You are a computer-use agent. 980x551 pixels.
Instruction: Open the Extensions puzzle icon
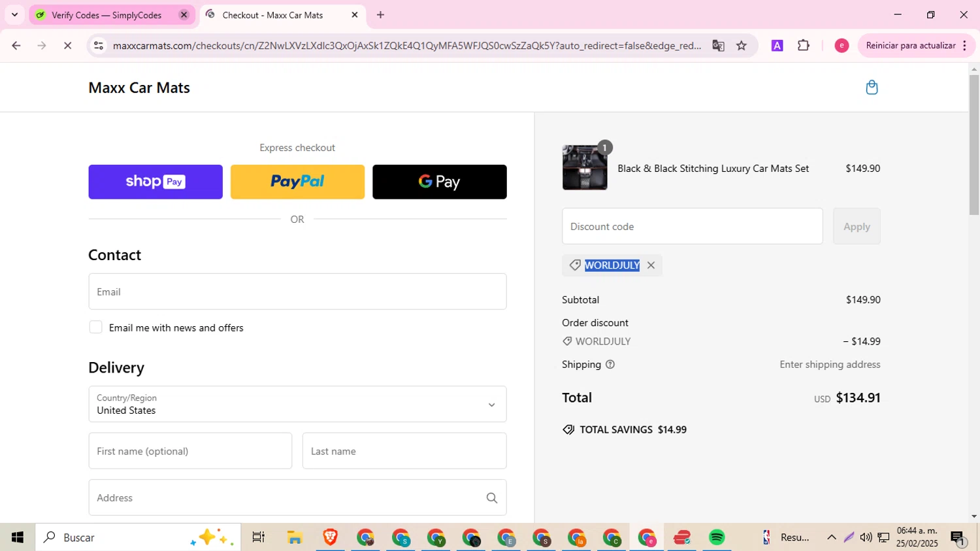tap(804, 46)
